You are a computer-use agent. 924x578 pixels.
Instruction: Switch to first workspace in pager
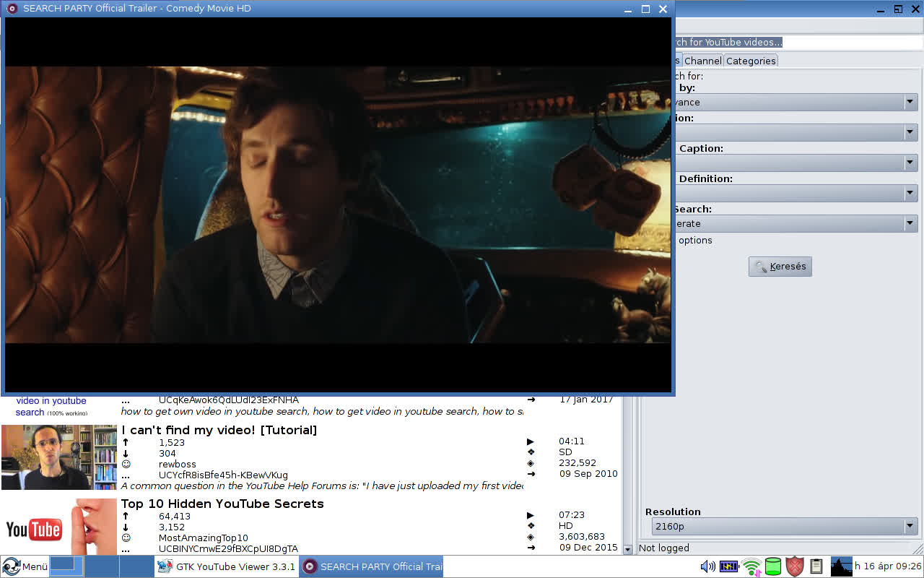tap(66, 566)
